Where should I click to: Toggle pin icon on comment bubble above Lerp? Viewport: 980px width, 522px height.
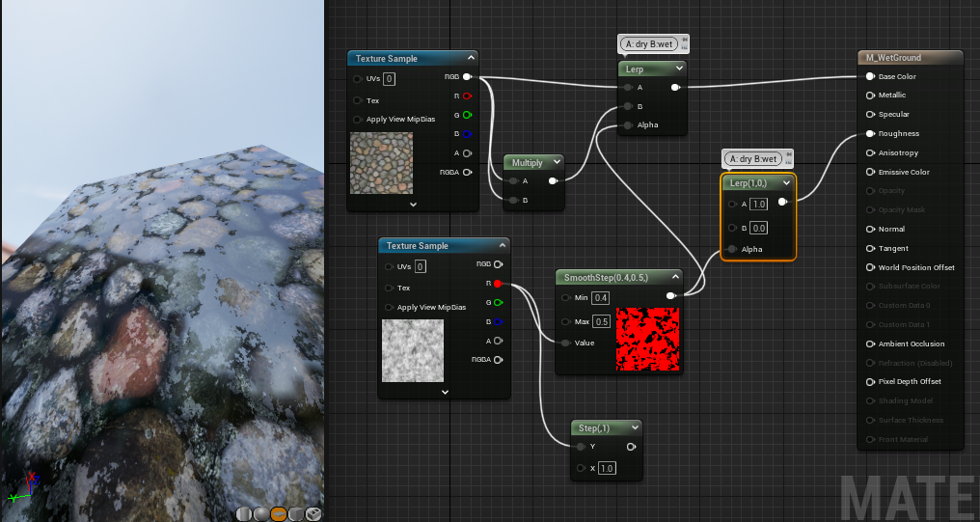pos(685,40)
